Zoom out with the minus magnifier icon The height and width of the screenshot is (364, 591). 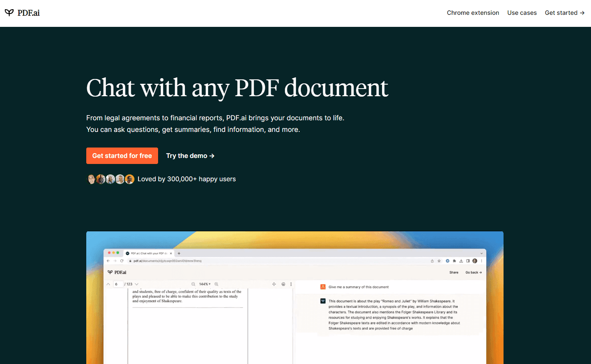193,284
